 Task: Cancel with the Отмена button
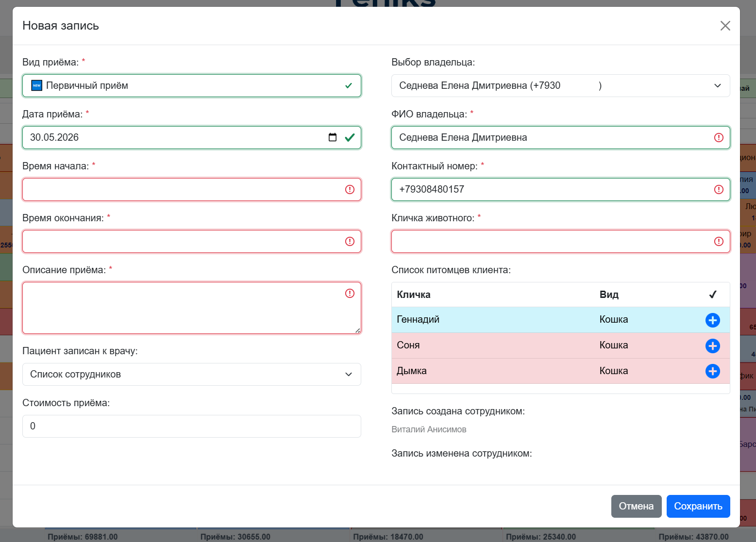click(x=636, y=506)
